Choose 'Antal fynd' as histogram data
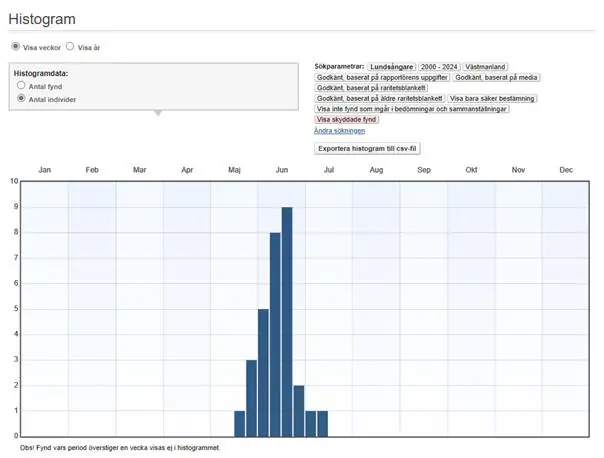The width and height of the screenshot is (604, 458). (21, 87)
